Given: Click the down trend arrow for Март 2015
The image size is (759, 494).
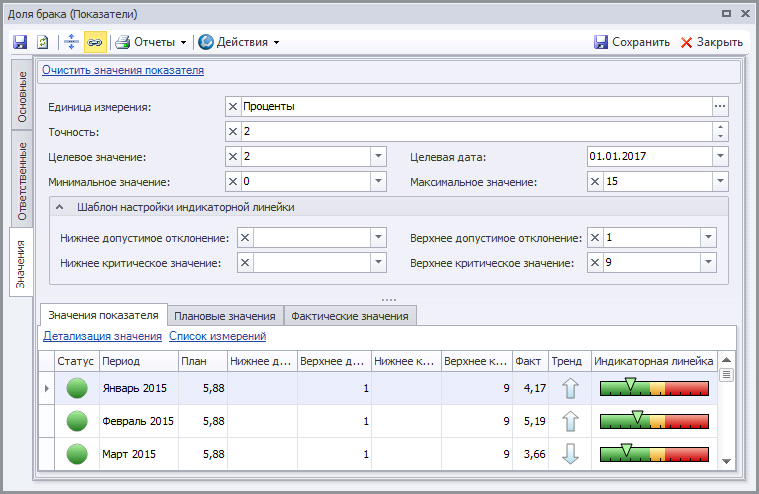Looking at the screenshot, I should 570,454.
